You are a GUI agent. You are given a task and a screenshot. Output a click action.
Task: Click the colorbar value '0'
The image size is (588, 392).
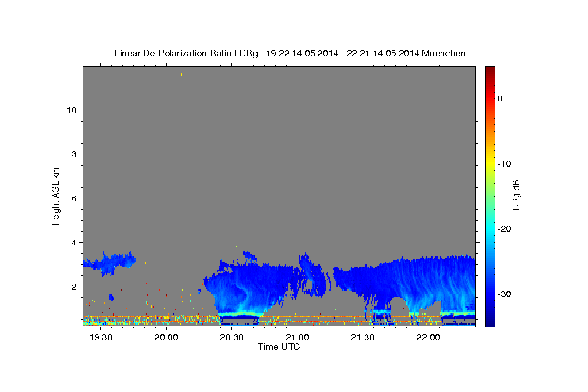500,98
